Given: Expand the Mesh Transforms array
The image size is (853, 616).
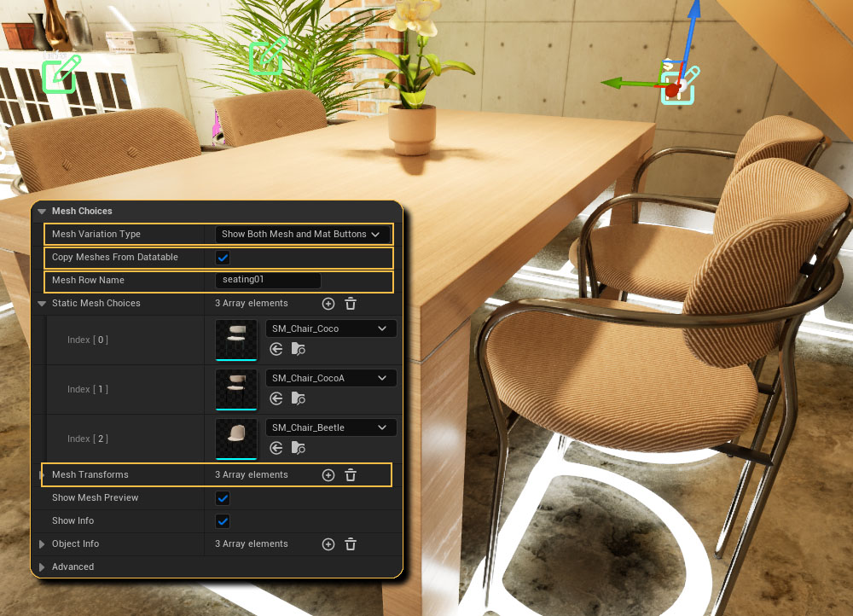Looking at the screenshot, I should tap(42, 475).
